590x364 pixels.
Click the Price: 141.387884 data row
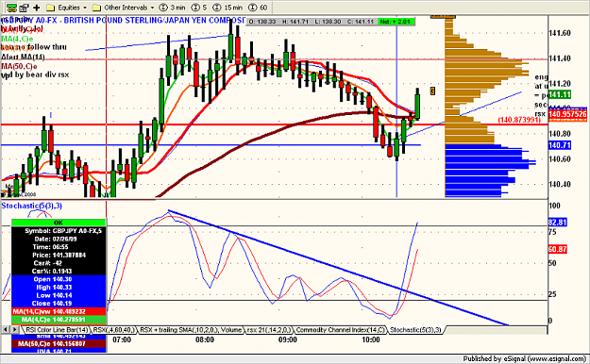pyautogui.click(x=59, y=255)
